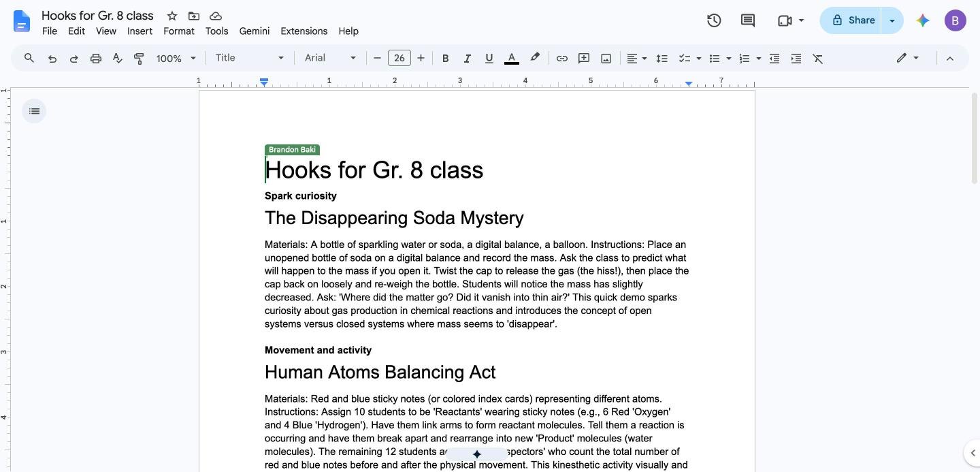Redo the last action
The image size is (980, 472).
click(x=73, y=59)
